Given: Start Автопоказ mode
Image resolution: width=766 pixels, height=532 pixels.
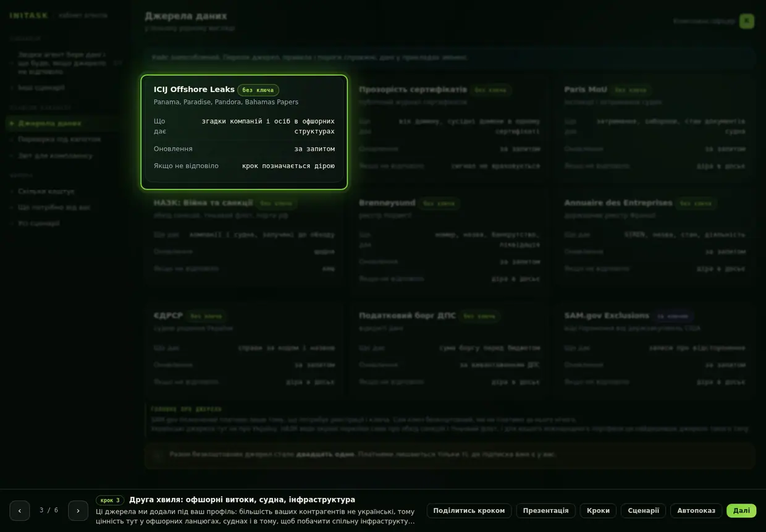Looking at the screenshot, I should [x=696, y=510].
